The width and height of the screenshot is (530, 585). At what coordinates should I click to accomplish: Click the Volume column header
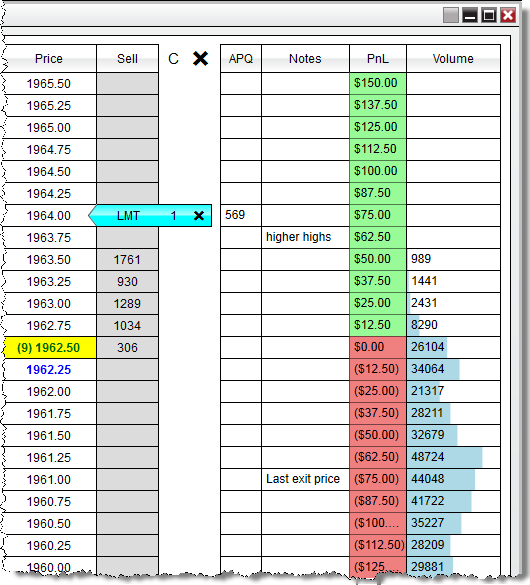pos(454,59)
